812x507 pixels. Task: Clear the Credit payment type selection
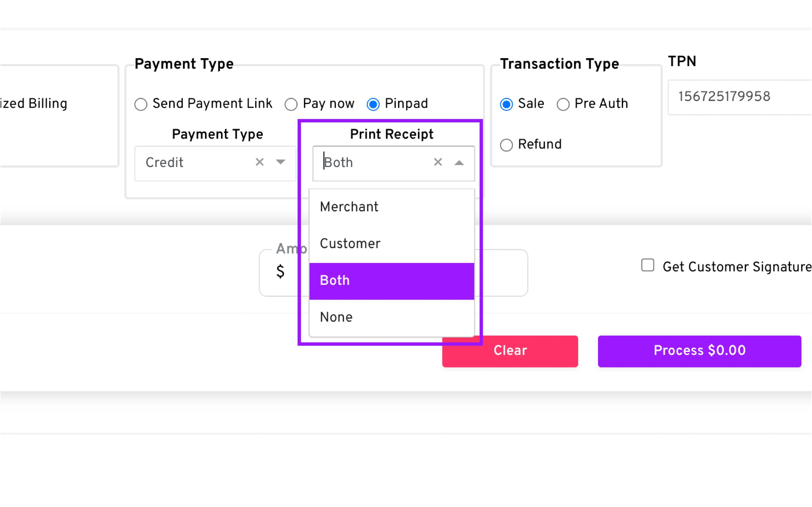click(x=259, y=162)
